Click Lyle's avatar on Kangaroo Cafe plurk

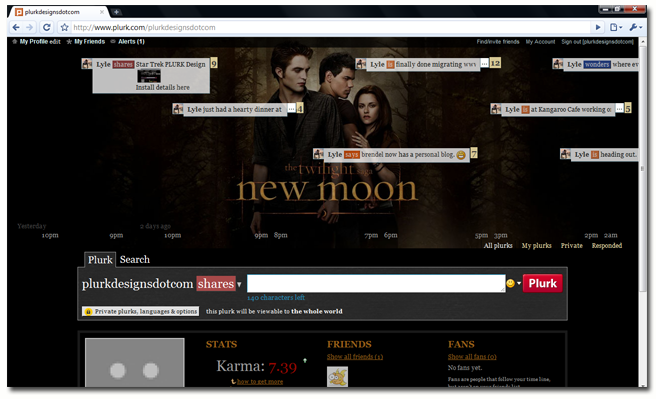496,109
